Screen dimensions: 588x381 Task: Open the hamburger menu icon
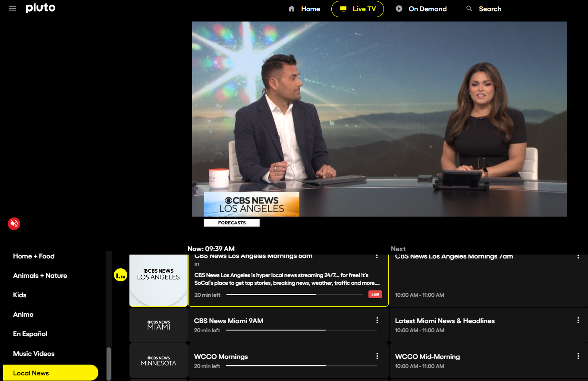[13, 8]
